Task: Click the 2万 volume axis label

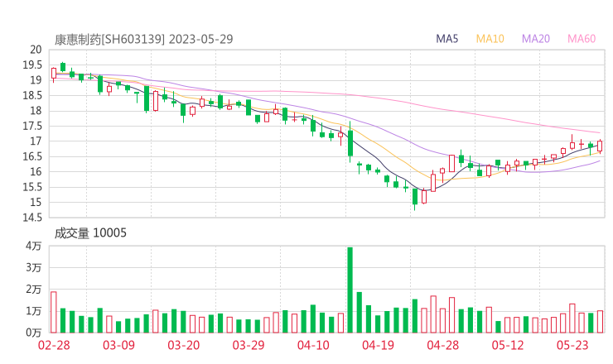Action: click(x=34, y=290)
